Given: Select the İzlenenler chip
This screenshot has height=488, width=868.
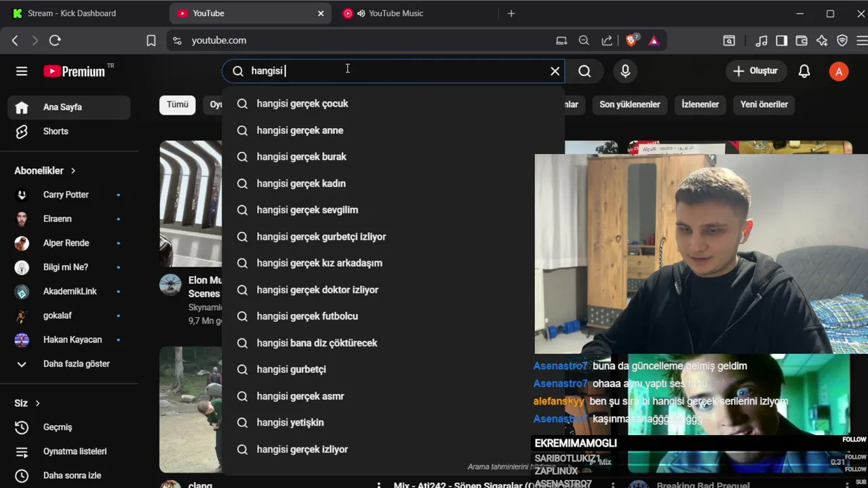Looking at the screenshot, I should point(701,104).
